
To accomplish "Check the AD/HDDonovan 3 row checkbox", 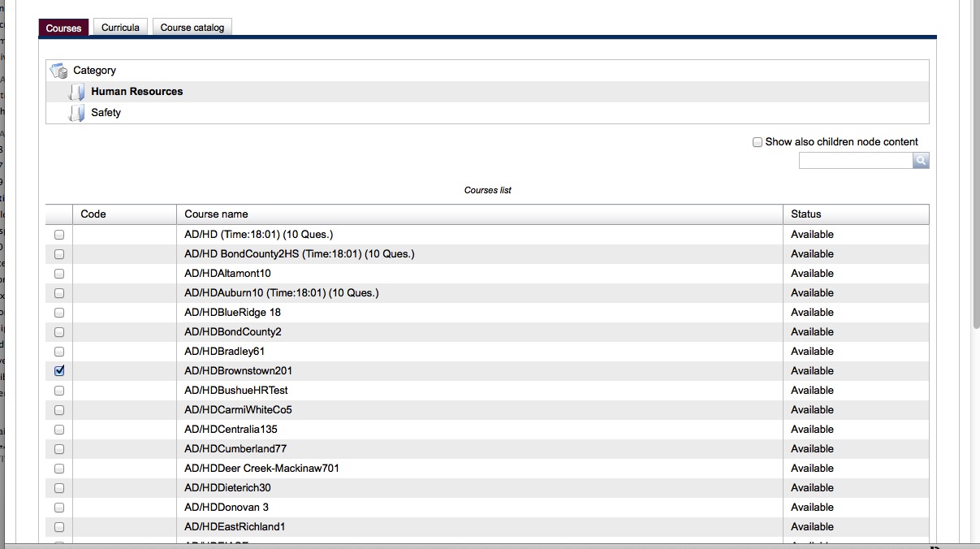I will click(x=59, y=508).
